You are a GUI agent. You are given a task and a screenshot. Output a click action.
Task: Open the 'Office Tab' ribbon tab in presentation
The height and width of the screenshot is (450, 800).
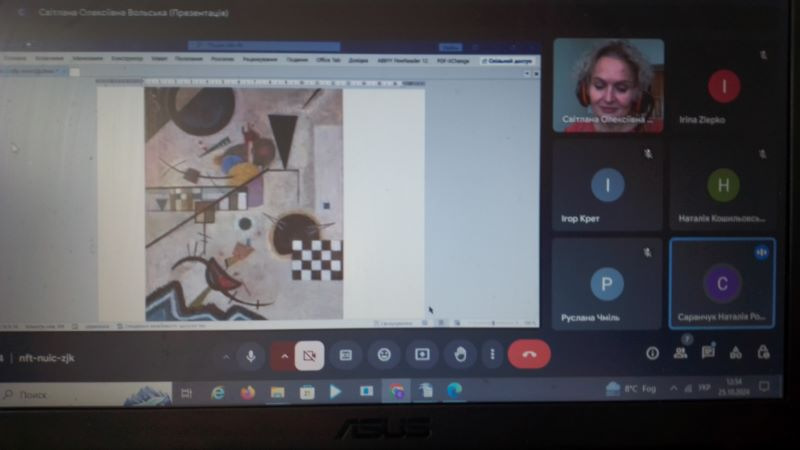(328, 60)
